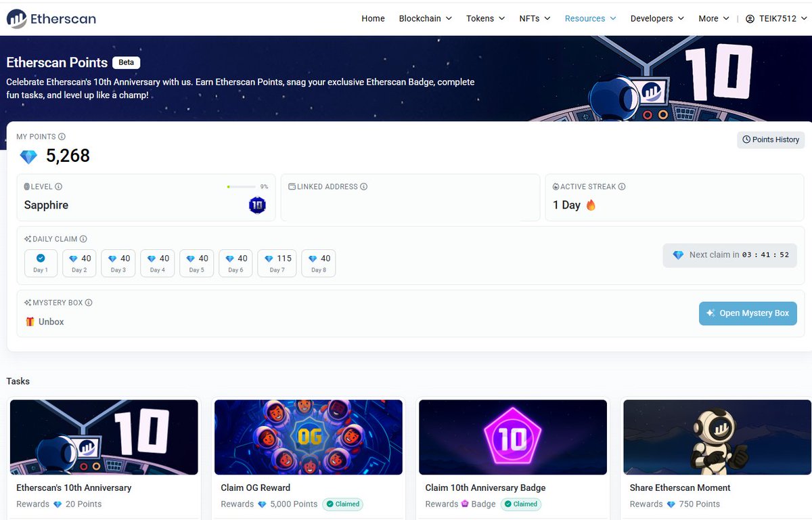Click the Next claim countdown button

(x=730, y=255)
